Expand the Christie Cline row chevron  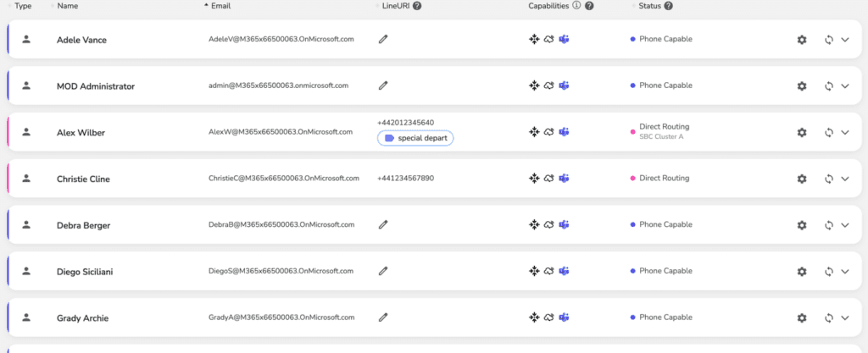(845, 179)
